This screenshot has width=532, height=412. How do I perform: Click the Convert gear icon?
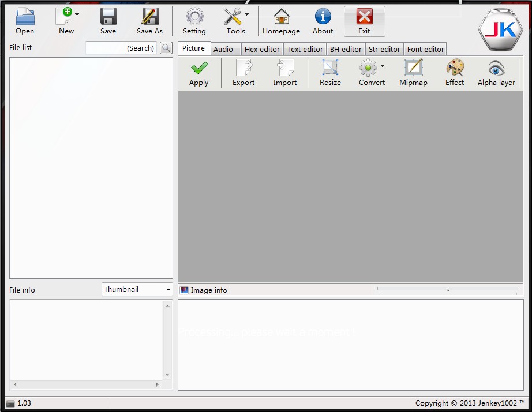(x=368, y=68)
